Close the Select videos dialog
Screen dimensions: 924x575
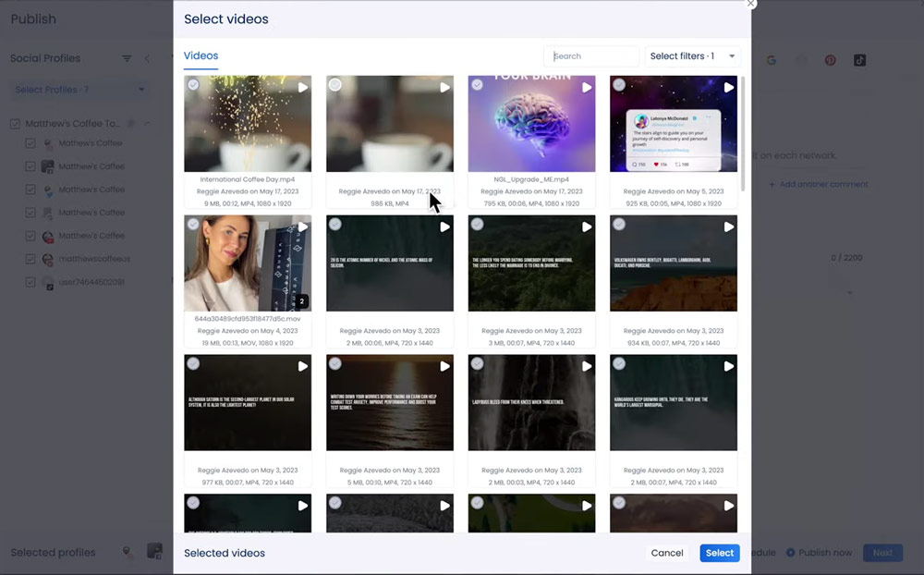click(750, 4)
